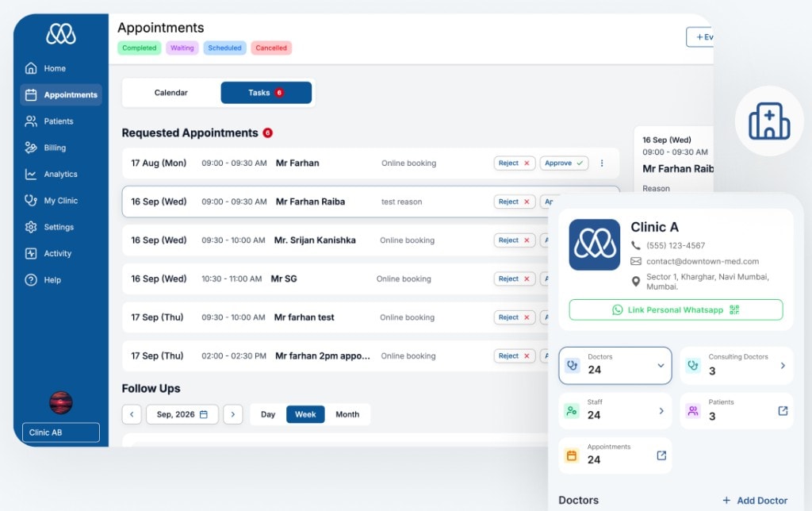Select the Mr Farhan Raiba name
Image resolution: width=812 pixels, height=511 pixels.
pyautogui.click(x=310, y=202)
